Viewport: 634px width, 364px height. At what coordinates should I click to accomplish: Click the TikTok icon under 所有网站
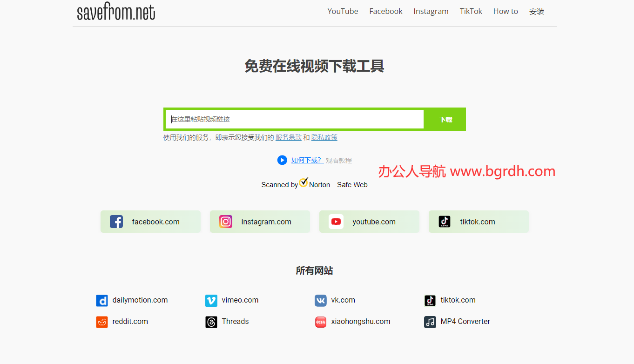[430, 301]
